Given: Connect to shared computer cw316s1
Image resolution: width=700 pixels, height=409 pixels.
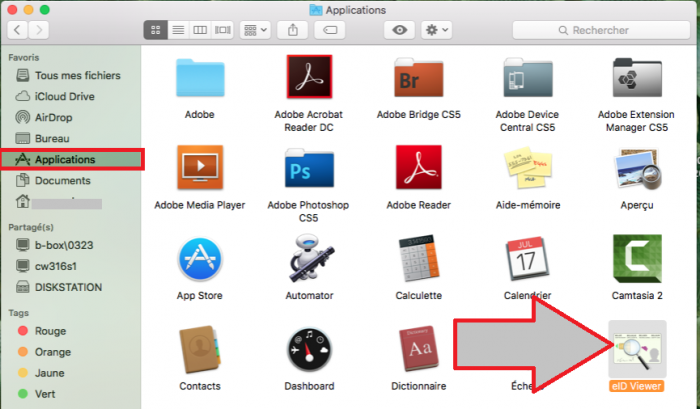Looking at the screenshot, I should click(71, 266).
